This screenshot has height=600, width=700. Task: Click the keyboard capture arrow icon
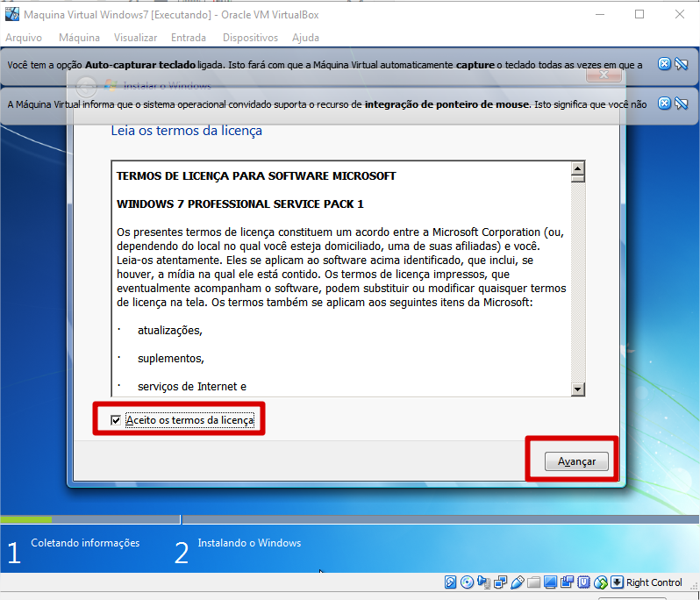coord(617,582)
